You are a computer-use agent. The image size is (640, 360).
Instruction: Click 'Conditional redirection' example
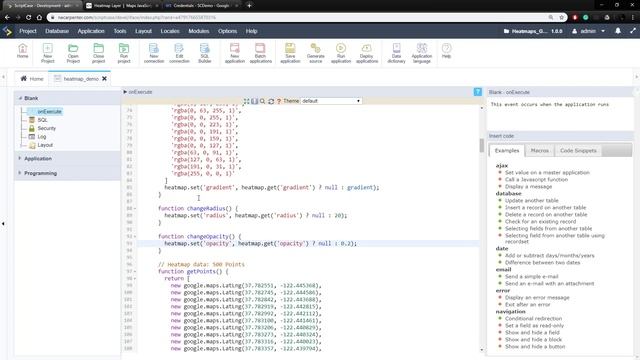click(533, 318)
